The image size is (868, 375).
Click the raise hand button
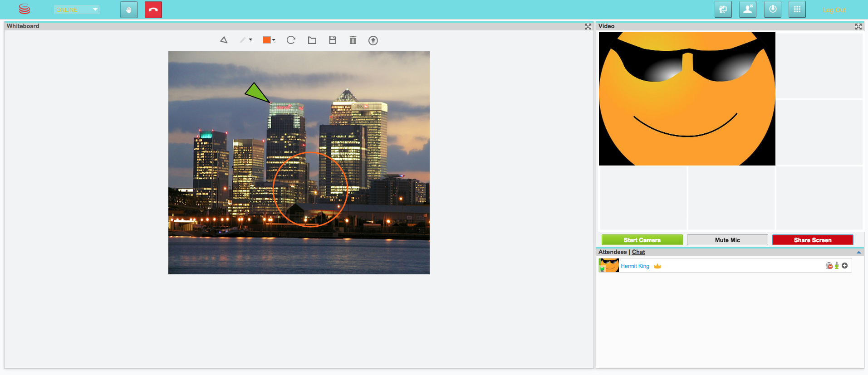click(x=129, y=10)
